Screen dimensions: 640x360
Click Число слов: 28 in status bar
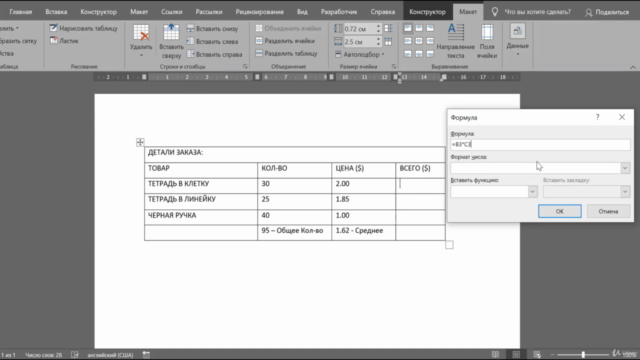[x=43, y=355]
